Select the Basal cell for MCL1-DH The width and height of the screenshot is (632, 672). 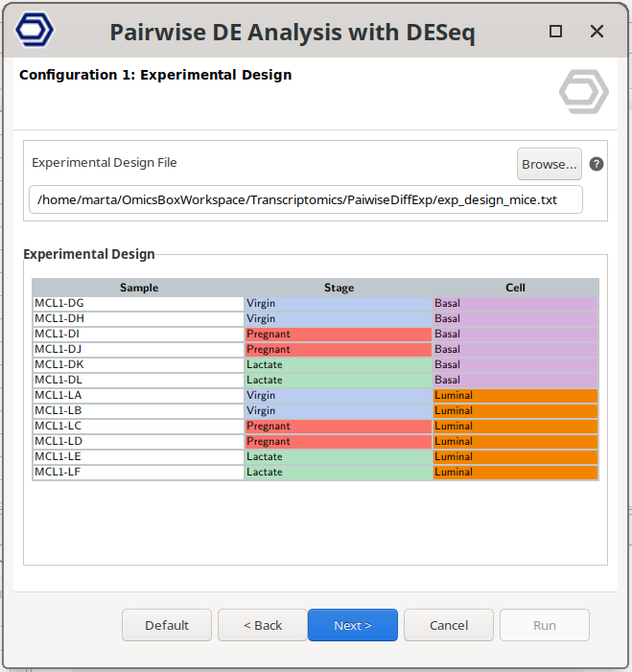[515, 318]
